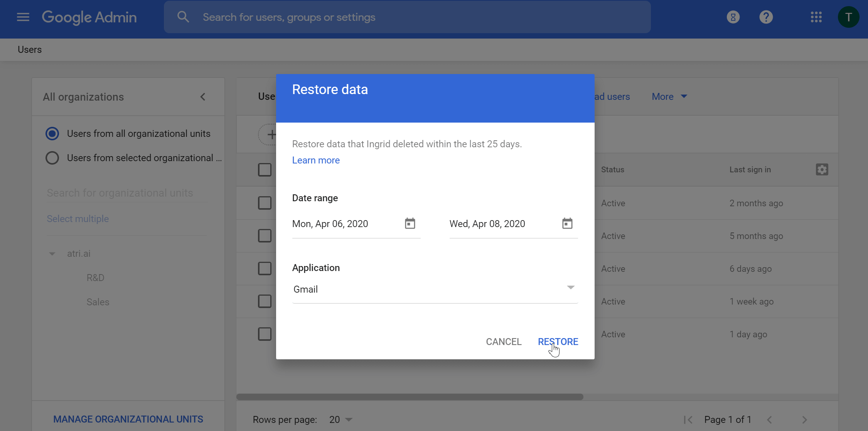Screen dimensions: 868x431
Task: Select Users from selected organizational units
Action: (x=52, y=158)
